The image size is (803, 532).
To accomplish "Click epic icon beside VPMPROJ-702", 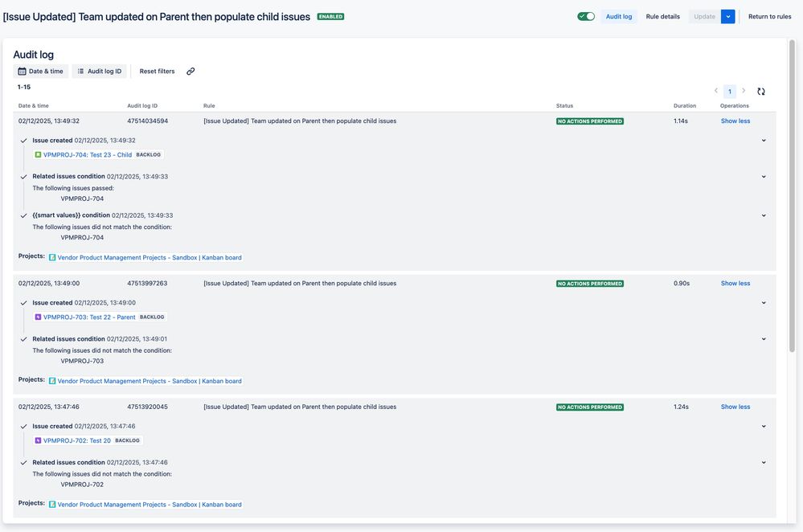I will [38, 440].
